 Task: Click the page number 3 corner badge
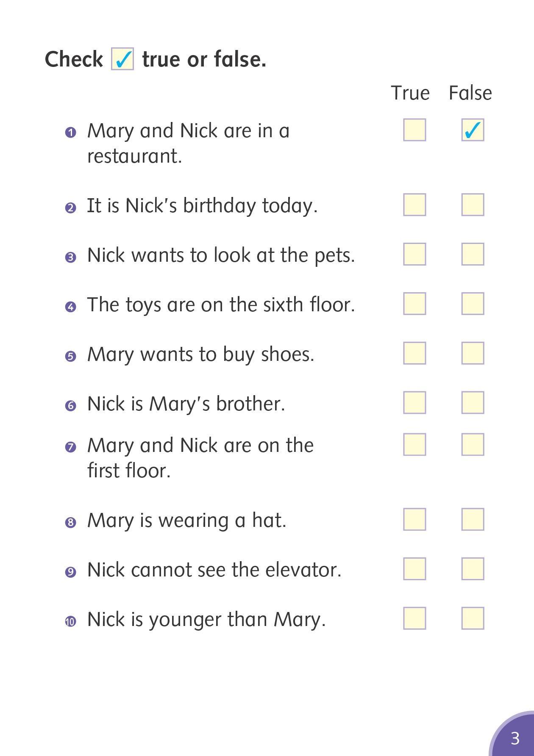pyautogui.click(x=515, y=738)
